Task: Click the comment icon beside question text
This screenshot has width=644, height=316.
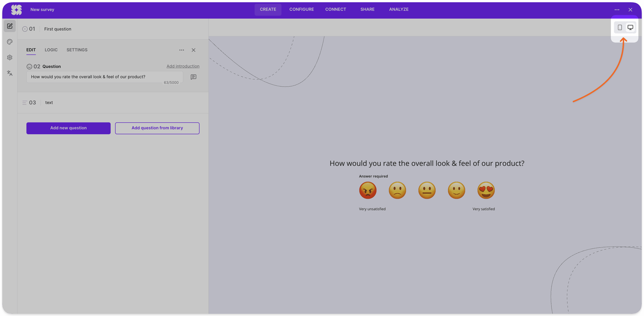Action: click(x=193, y=77)
